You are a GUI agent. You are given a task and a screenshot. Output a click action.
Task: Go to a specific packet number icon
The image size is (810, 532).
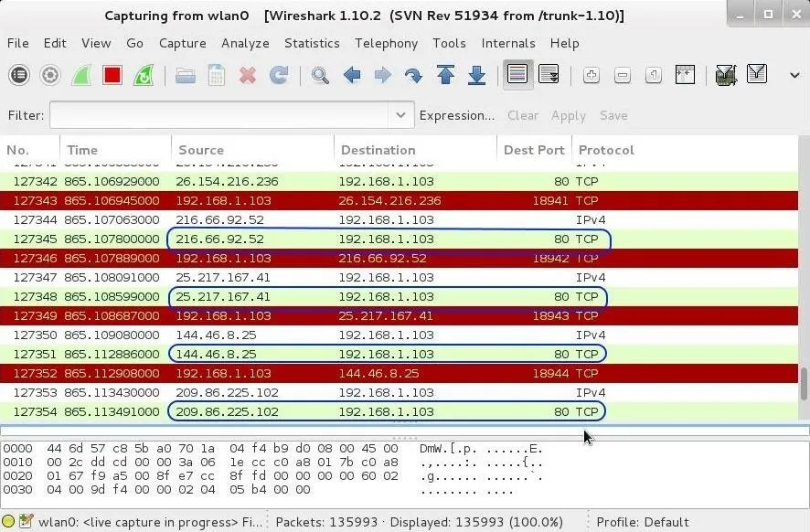click(x=414, y=75)
